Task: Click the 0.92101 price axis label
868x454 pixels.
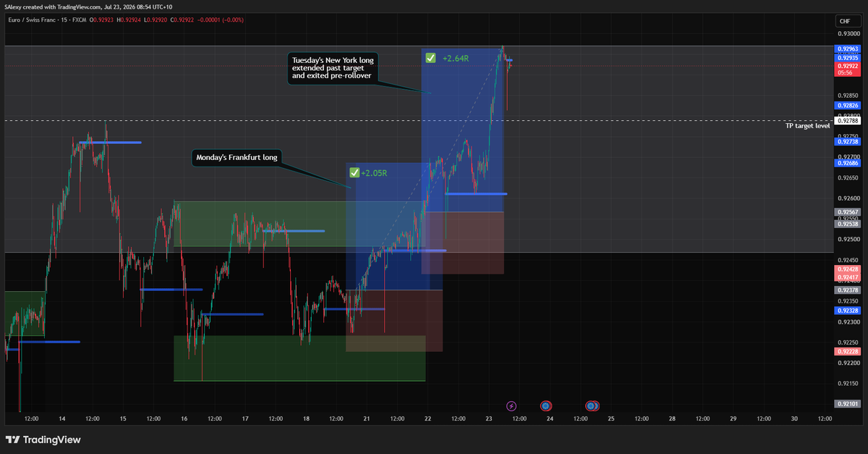Action: 848,403
